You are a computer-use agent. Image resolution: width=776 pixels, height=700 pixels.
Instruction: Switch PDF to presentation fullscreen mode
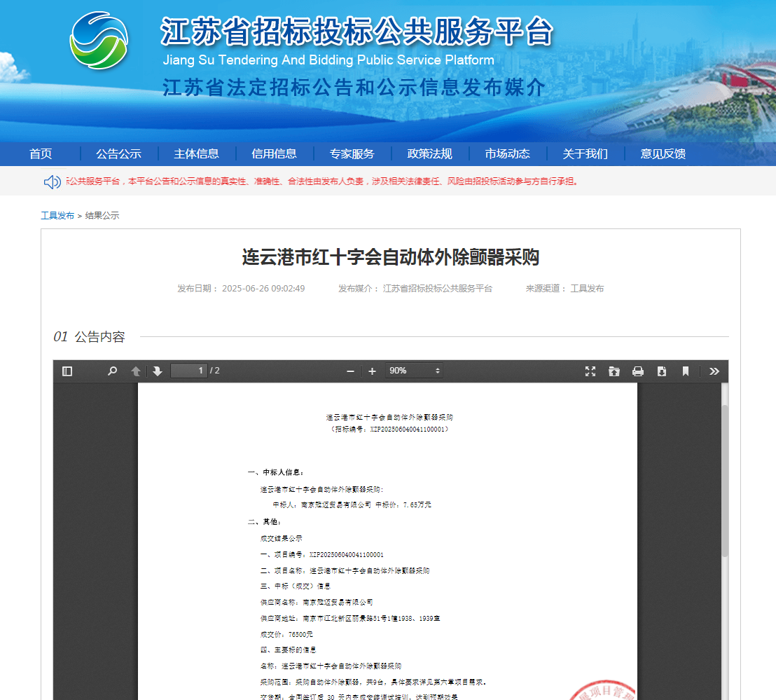590,371
